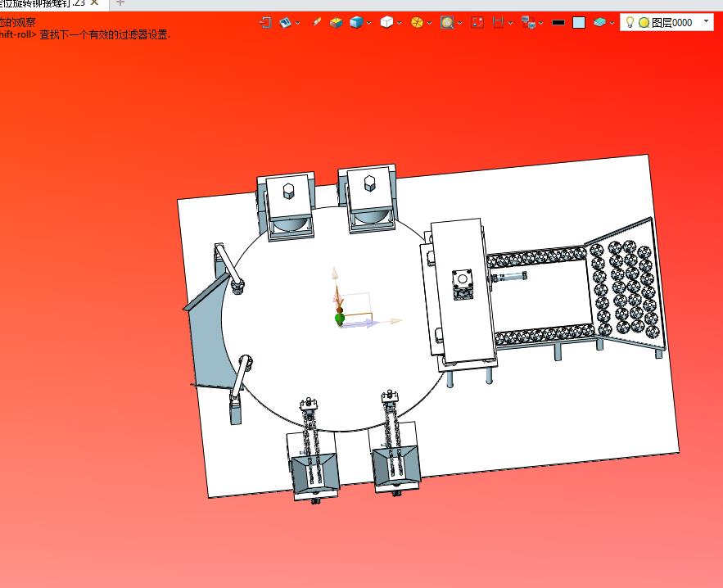The image size is (723, 588).
Task: Close the .Z3 document tab
Action: pyautogui.click(x=94, y=2)
